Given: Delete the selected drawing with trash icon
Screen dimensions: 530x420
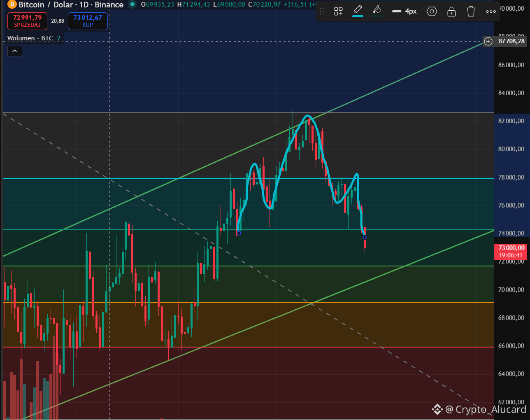Looking at the screenshot, I should tap(471, 12).
